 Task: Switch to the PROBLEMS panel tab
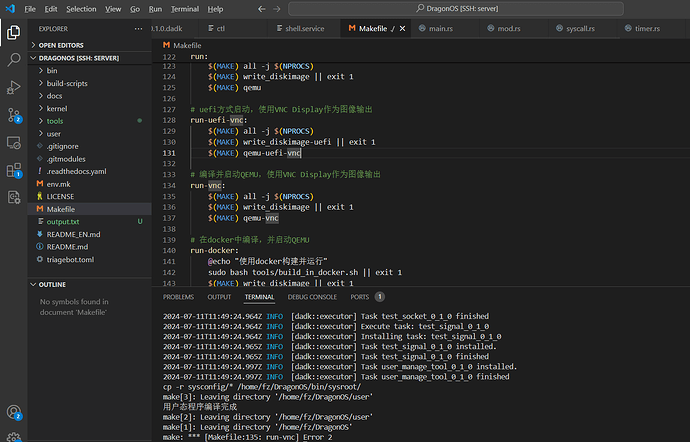point(178,297)
